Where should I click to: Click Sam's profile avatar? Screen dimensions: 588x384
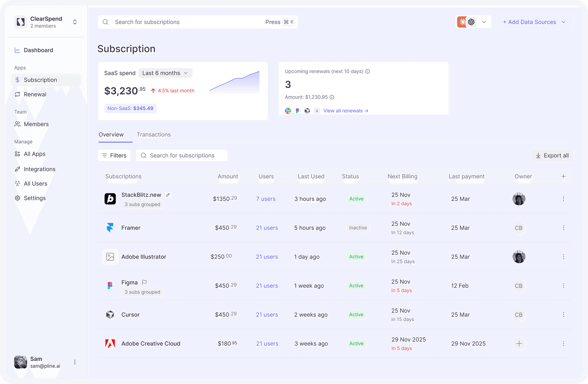point(20,362)
